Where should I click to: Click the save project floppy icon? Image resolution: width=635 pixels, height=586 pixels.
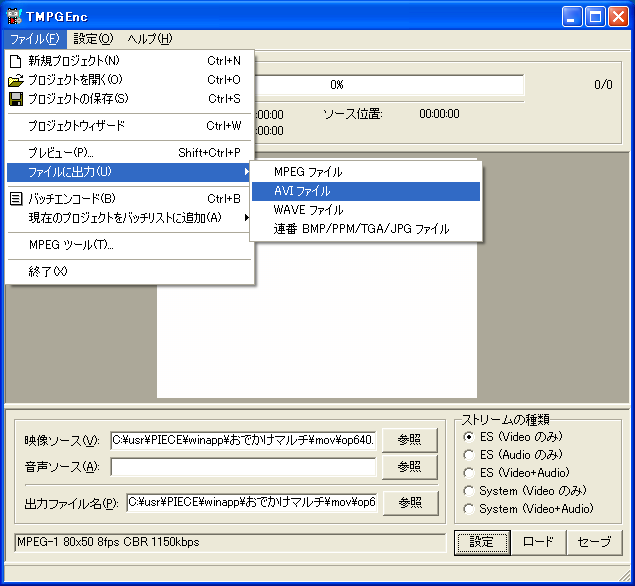(15, 99)
